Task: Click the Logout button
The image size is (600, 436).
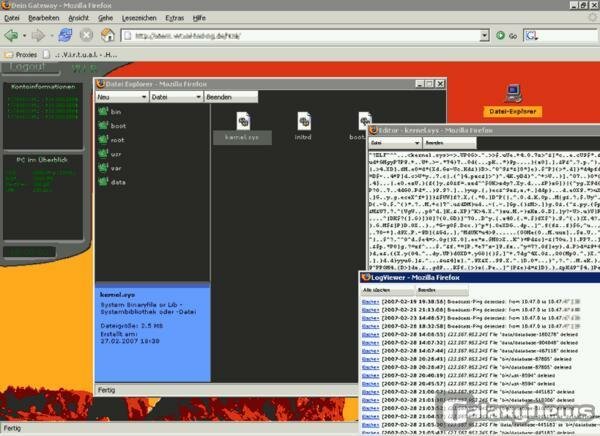Action: [x=30, y=67]
